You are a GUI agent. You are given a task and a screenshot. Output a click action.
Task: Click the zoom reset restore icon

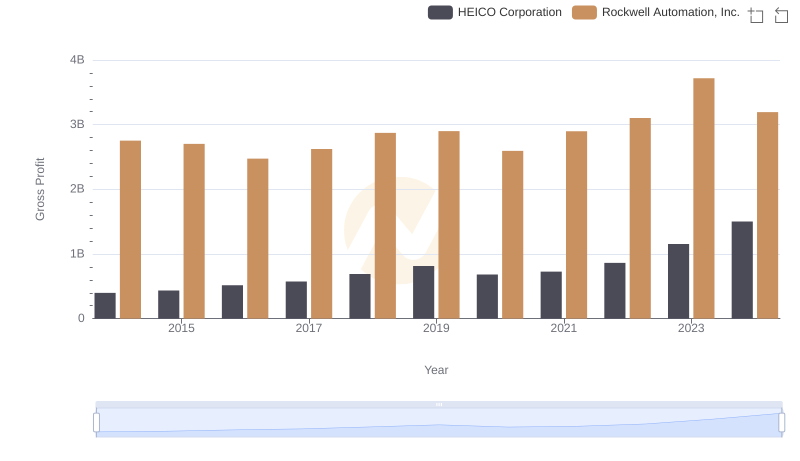(x=781, y=15)
